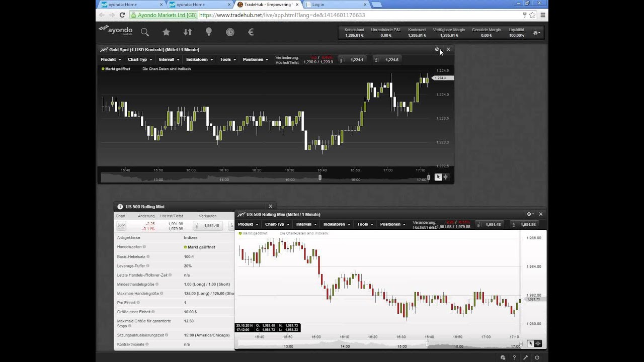
Task: Click Gold Spot current price label 1,224.3
Action: click(443, 78)
